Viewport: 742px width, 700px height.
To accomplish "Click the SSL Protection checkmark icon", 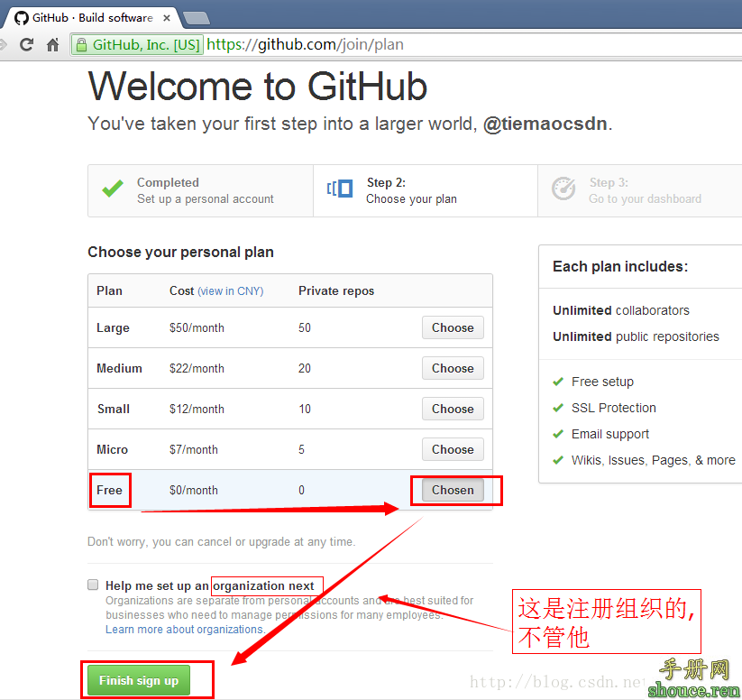I will pos(558,408).
